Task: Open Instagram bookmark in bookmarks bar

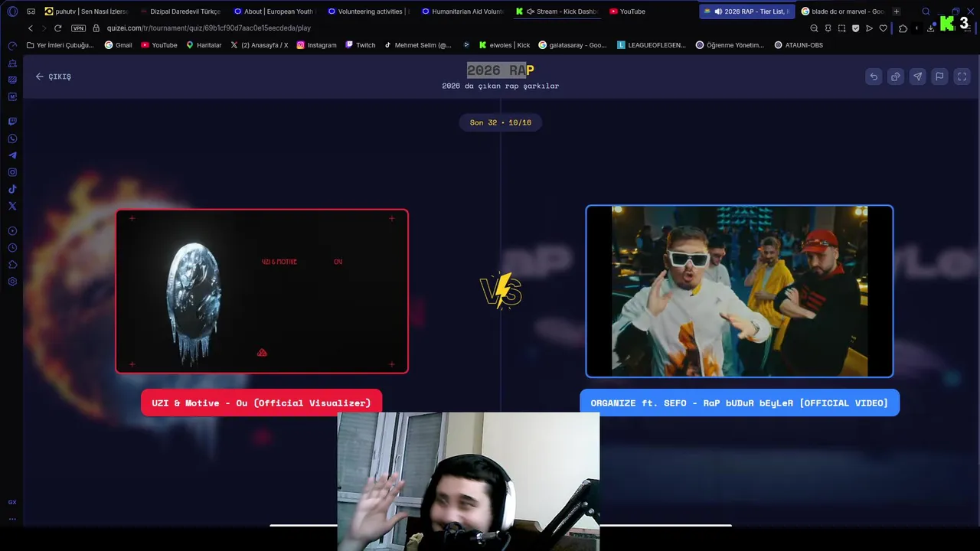Action: coord(316,45)
